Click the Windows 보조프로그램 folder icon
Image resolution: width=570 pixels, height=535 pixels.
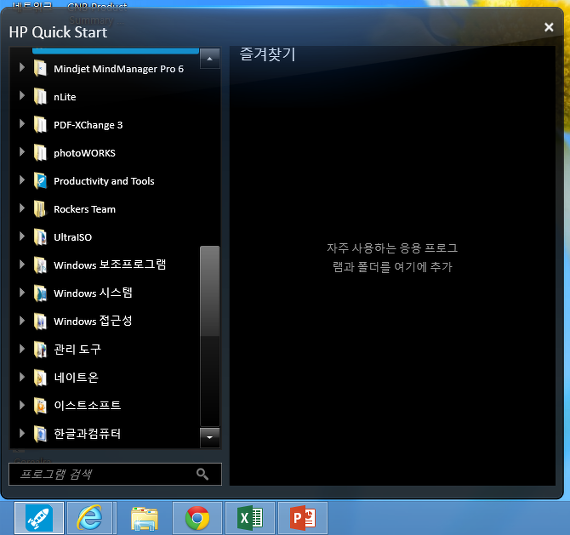[x=40, y=265]
